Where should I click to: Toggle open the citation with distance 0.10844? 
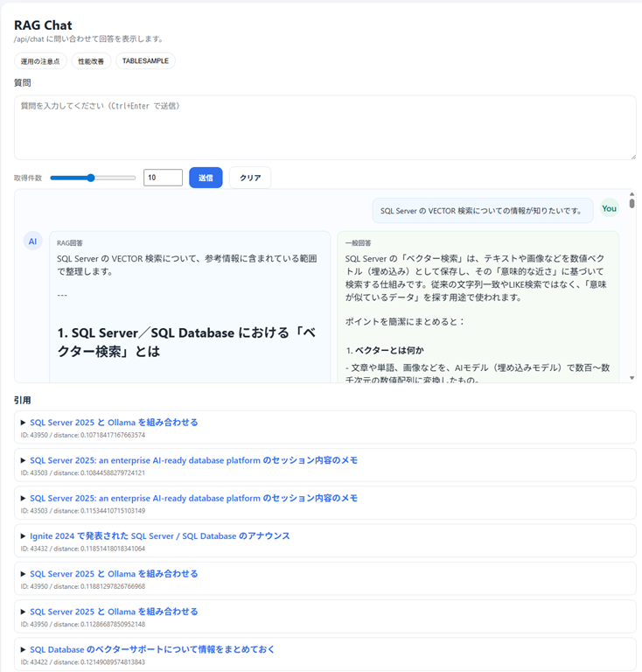point(193,460)
